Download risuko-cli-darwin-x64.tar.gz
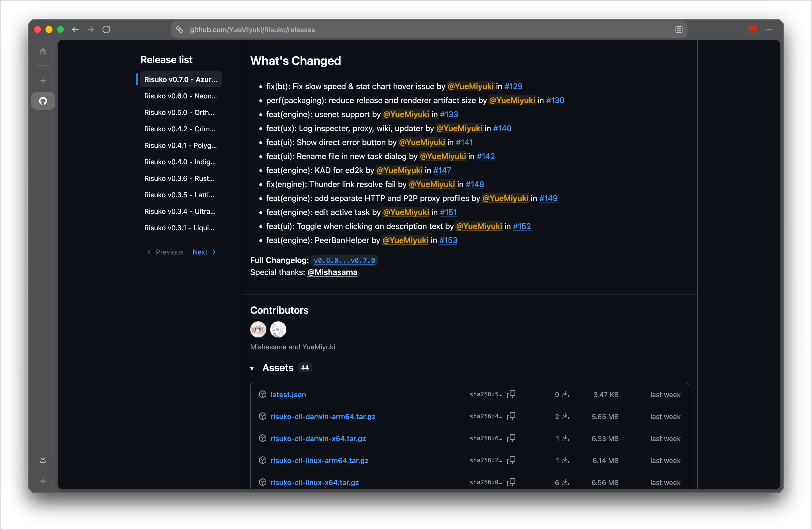Viewport: 812px width, 530px height. click(318, 439)
